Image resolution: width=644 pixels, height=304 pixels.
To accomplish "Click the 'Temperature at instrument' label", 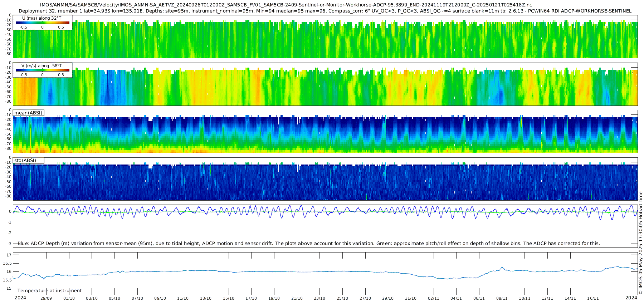I will coord(49,291).
